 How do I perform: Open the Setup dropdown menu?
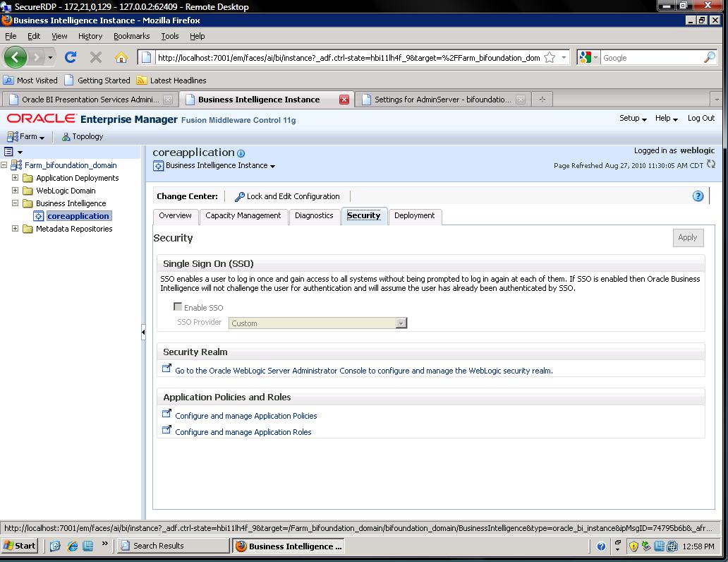(633, 118)
